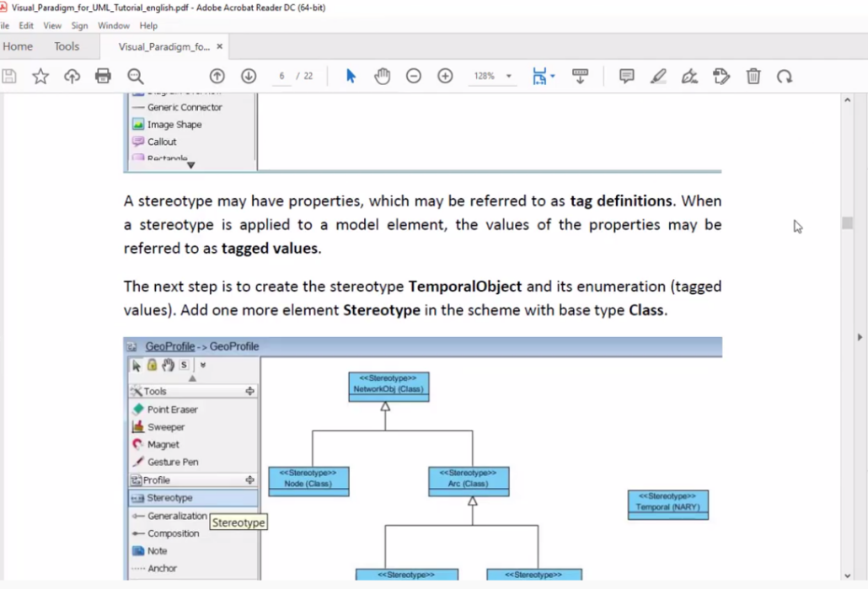The width and height of the screenshot is (868, 589).
Task: Click the page number input field
Action: 282,76
